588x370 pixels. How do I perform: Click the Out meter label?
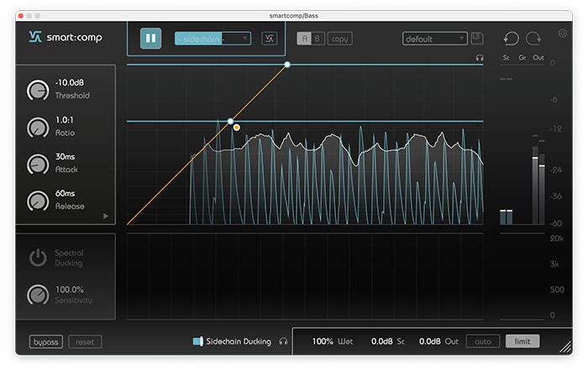click(538, 58)
